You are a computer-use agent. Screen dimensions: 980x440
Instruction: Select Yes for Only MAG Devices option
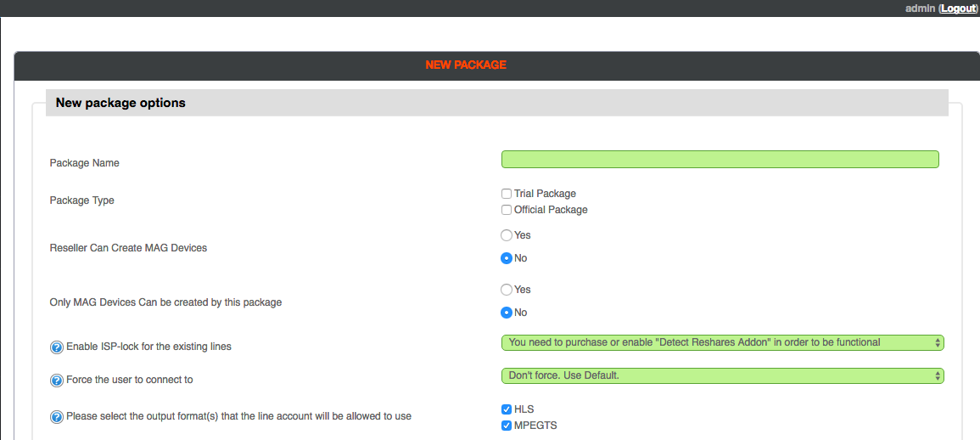point(507,290)
